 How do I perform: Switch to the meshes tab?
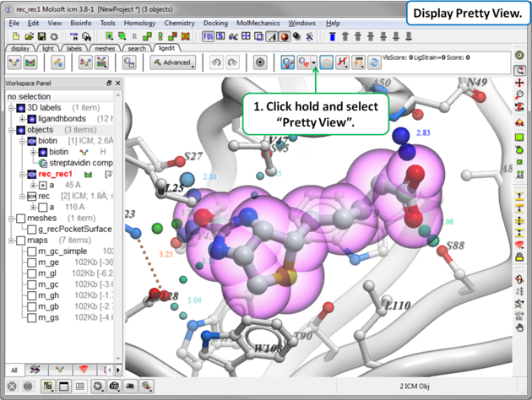104,48
